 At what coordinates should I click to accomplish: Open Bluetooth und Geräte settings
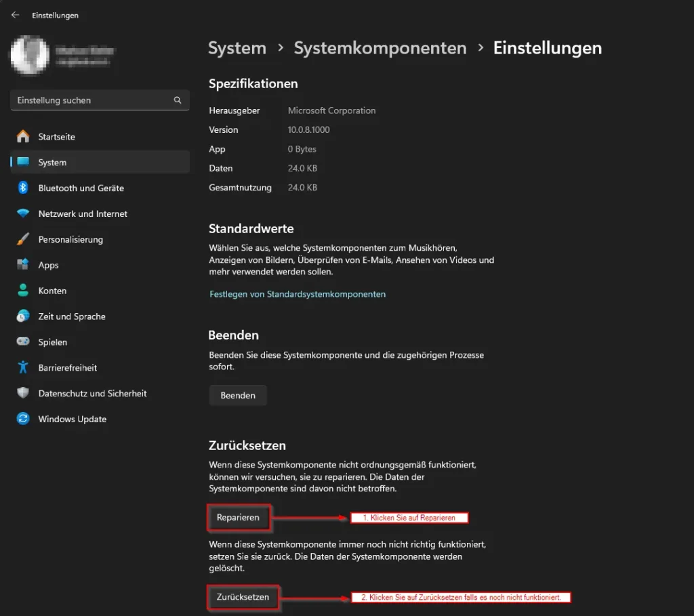[23, 188]
